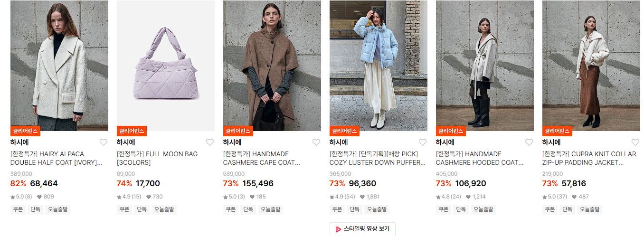The width and height of the screenshot is (644, 236).
Task: Click the 쿠폰 tag under the alpaca coat
Action: click(18, 209)
